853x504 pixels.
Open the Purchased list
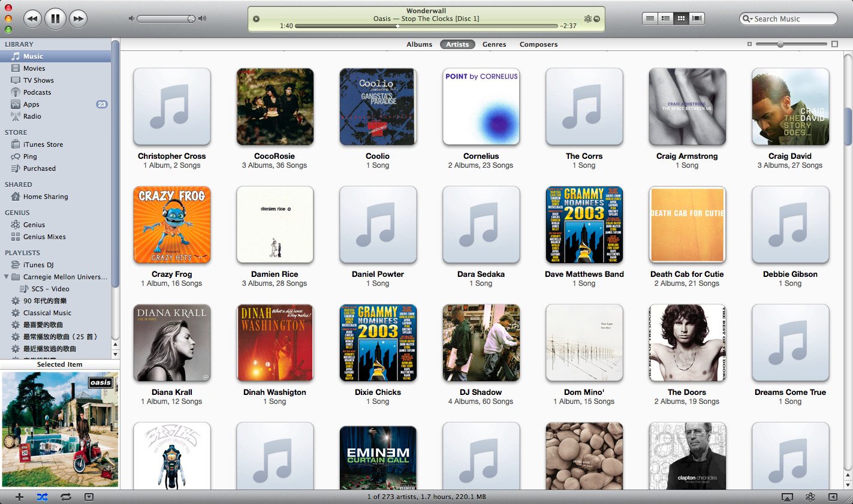pyautogui.click(x=55, y=168)
